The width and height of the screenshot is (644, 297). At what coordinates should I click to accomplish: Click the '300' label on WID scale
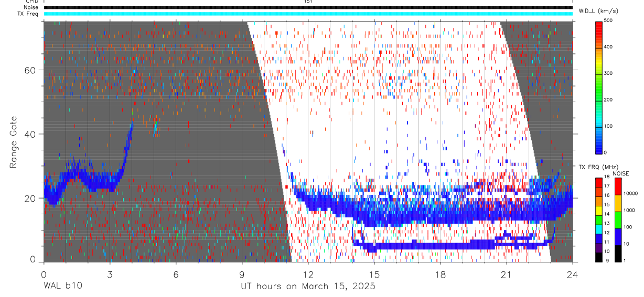point(609,74)
